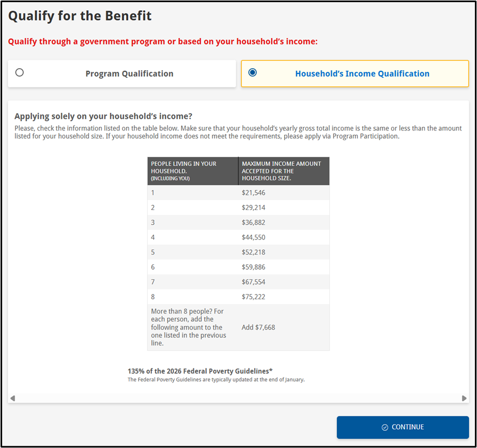Viewport: 477px width, 448px height.
Task: Click the Household's Income Qualification card label
Action: click(362, 74)
